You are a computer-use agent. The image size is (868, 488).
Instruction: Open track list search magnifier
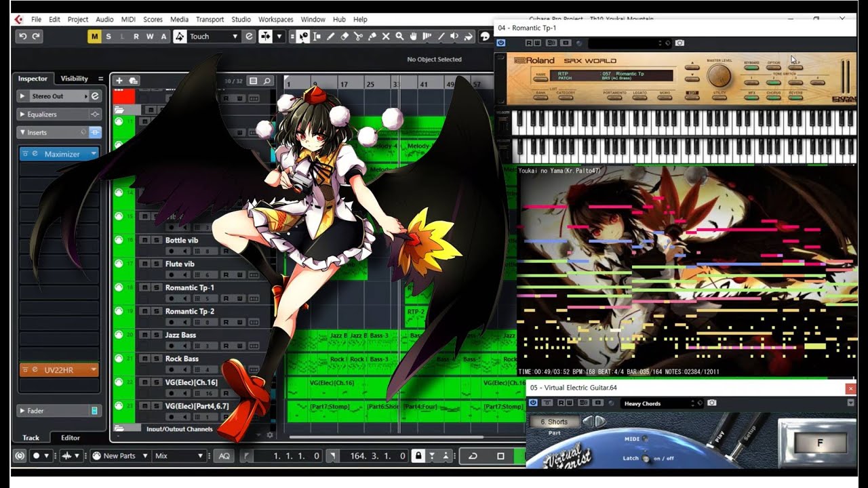pyautogui.click(x=267, y=81)
